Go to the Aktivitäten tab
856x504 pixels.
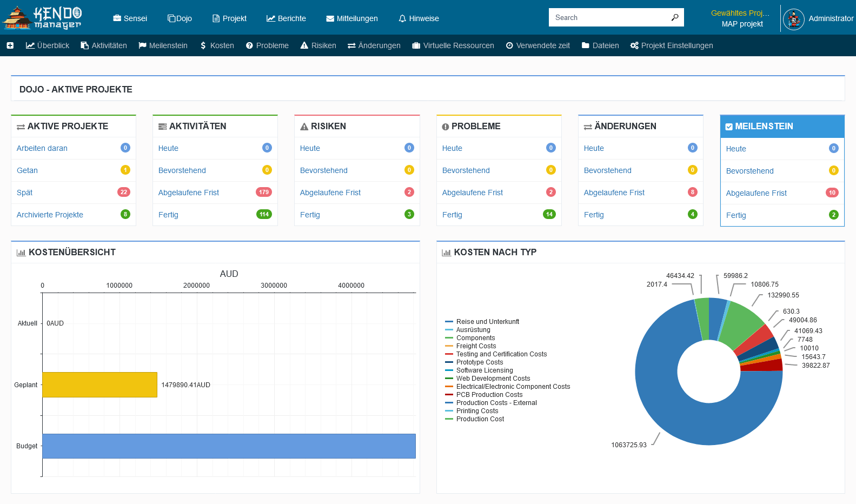tap(104, 45)
